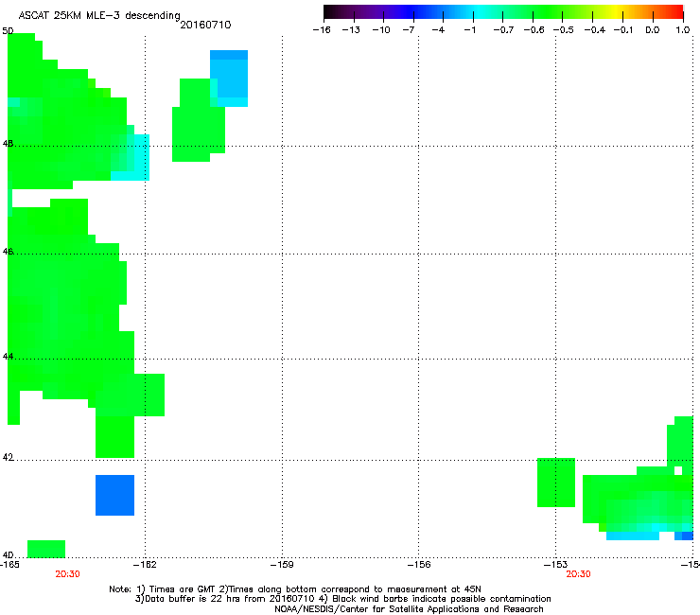Click latitude label 46 on the left axis

tap(8, 252)
